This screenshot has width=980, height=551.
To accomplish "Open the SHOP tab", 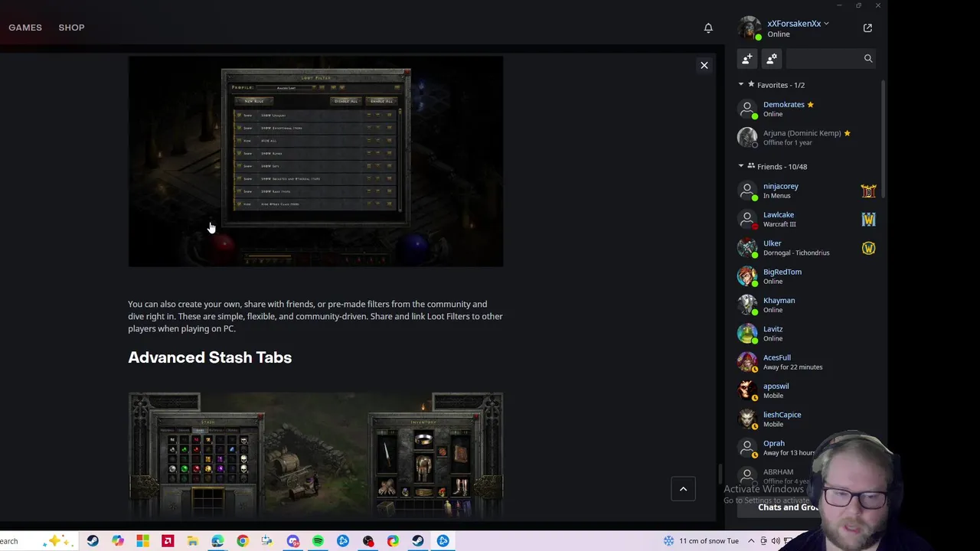I will (71, 28).
